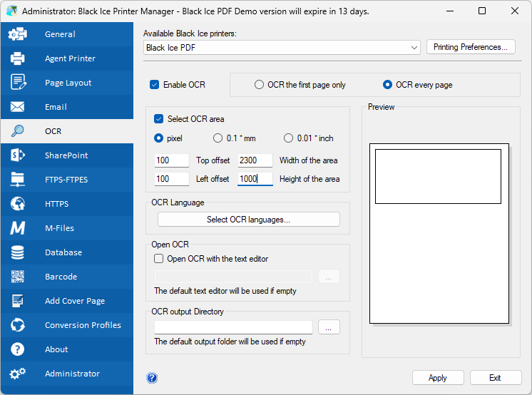Screen dimensions: 532x395
Task: Choose the 0.01 * inch unit radio button
Action: click(289, 138)
